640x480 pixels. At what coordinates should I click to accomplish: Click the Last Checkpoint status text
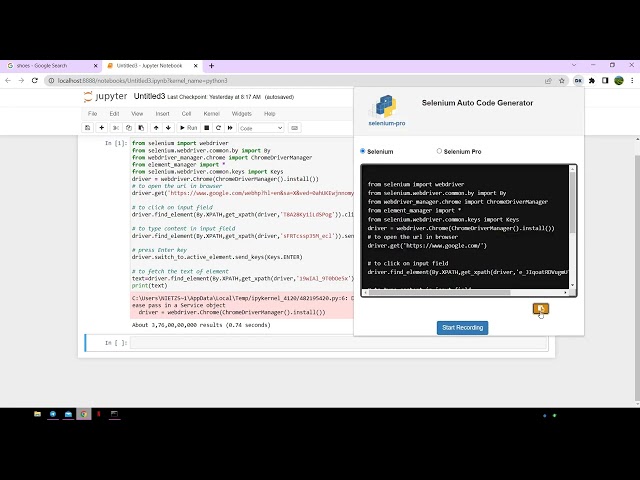coord(214,97)
